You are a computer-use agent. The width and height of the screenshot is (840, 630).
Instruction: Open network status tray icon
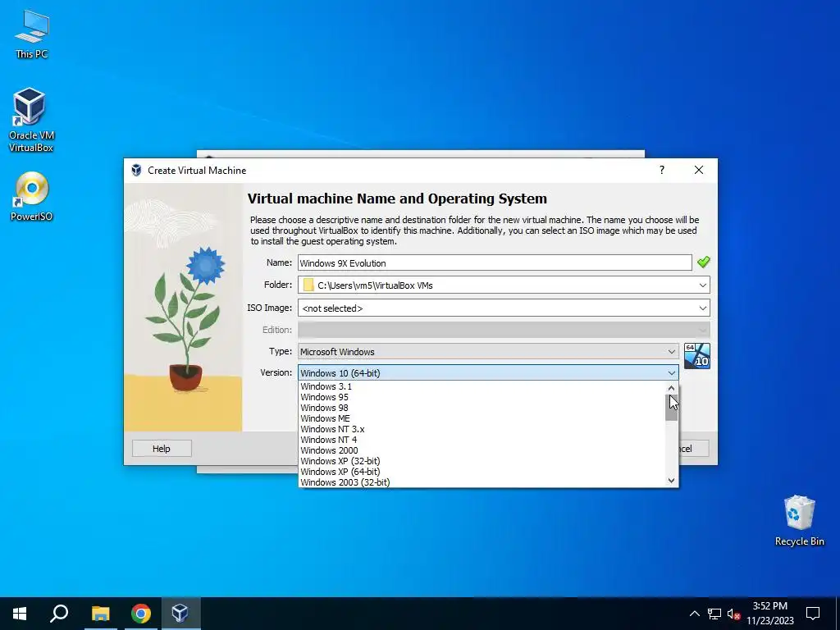pos(714,614)
